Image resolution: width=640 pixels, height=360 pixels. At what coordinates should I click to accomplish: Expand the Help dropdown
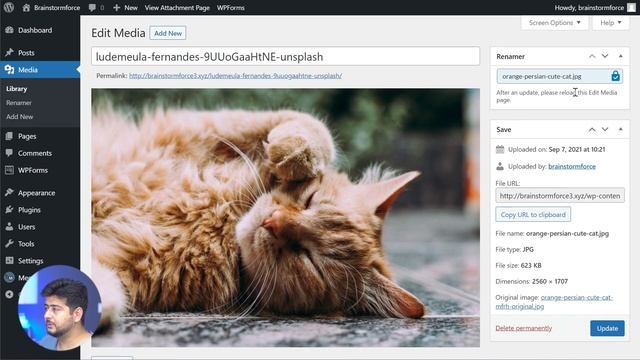click(611, 23)
